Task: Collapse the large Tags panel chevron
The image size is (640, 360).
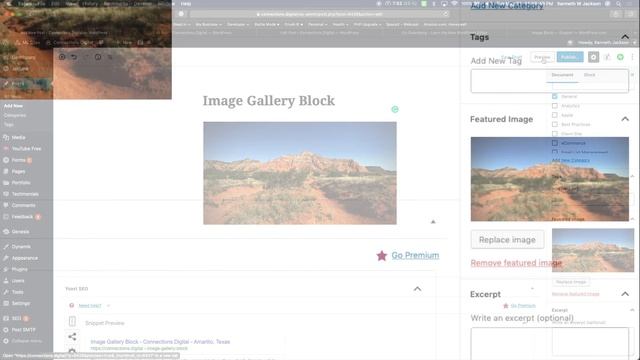Action: 625,37
